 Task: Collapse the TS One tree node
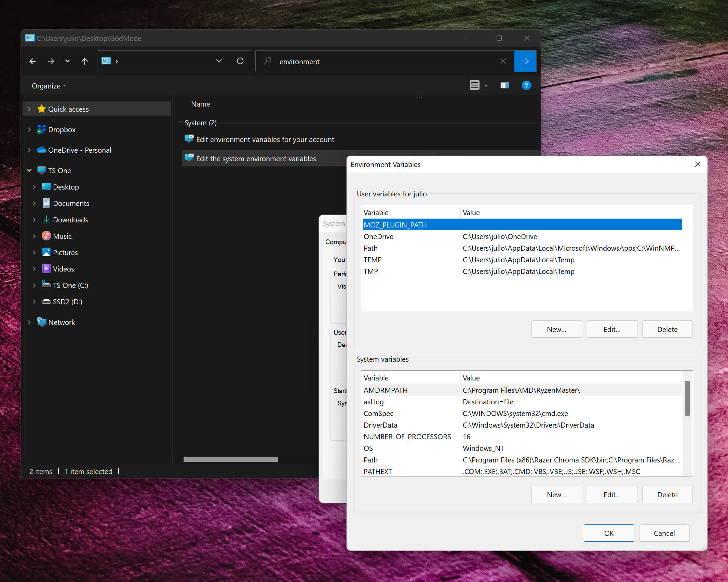pyautogui.click(x=29, y=170)
